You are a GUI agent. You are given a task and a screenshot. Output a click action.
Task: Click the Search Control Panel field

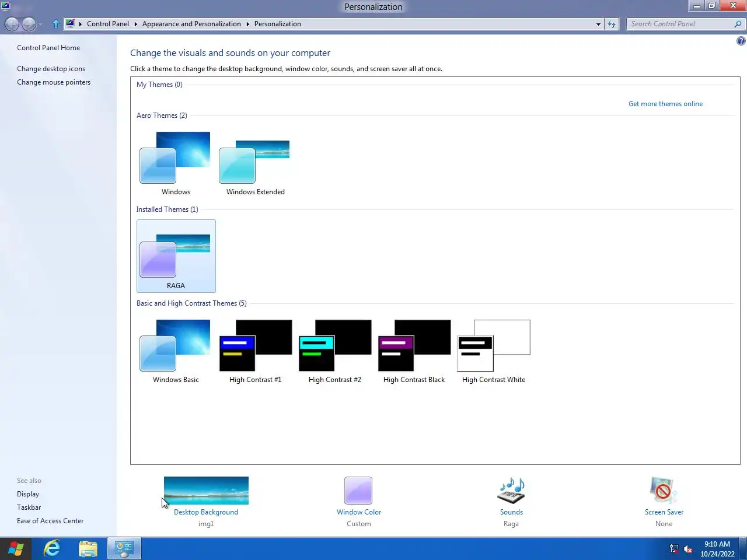(x=679, y=24)
